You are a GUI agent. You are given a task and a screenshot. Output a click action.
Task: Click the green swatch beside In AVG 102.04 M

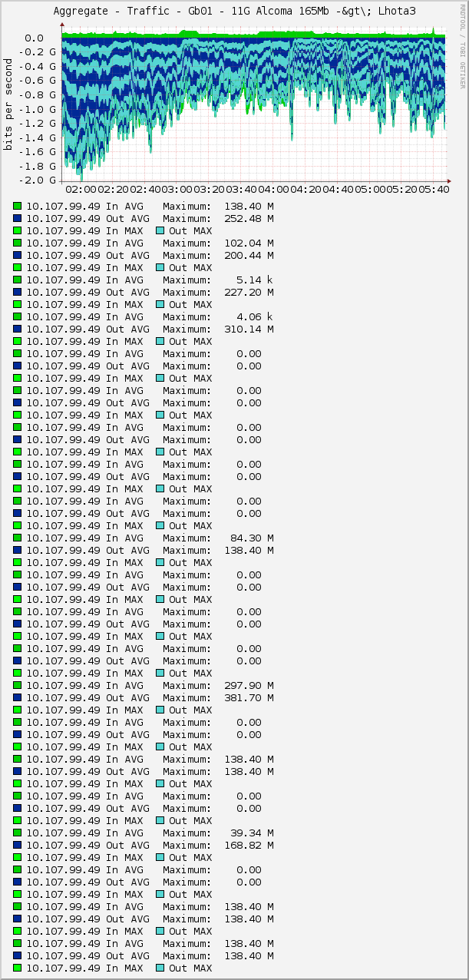tap(18, 243)
